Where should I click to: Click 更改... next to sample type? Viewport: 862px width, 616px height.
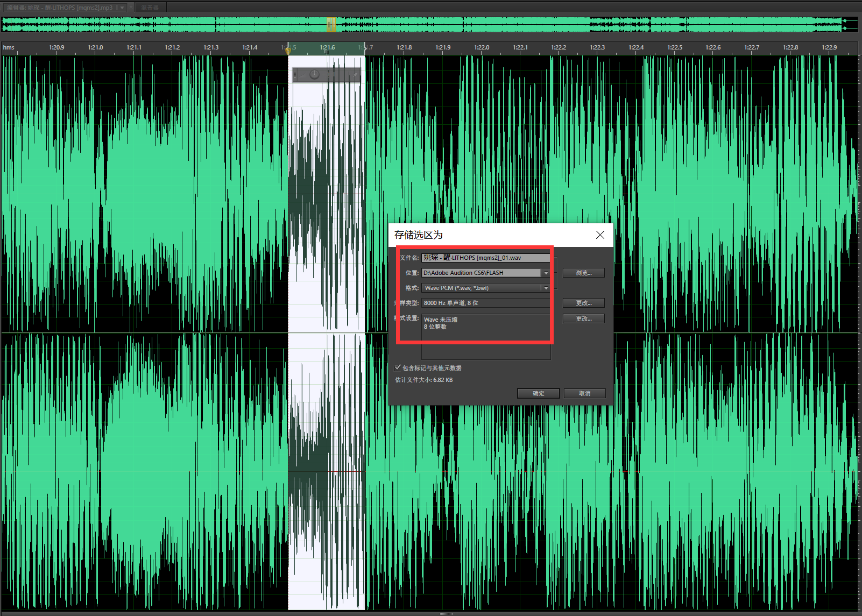click(584, 303)
